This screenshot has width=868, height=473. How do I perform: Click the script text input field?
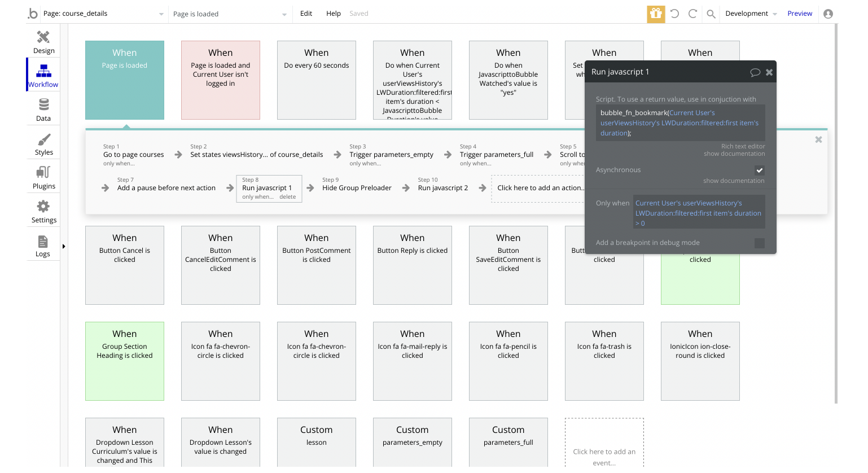(x=680, y=123)
